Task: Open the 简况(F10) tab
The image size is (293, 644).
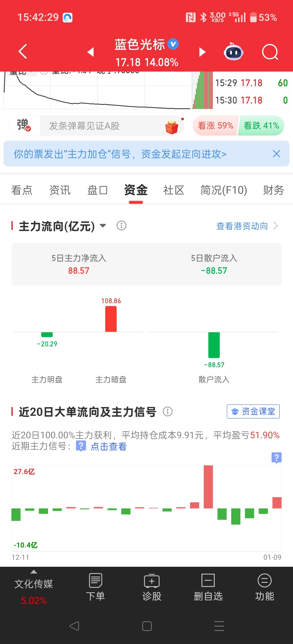Action: coord(224,190)
